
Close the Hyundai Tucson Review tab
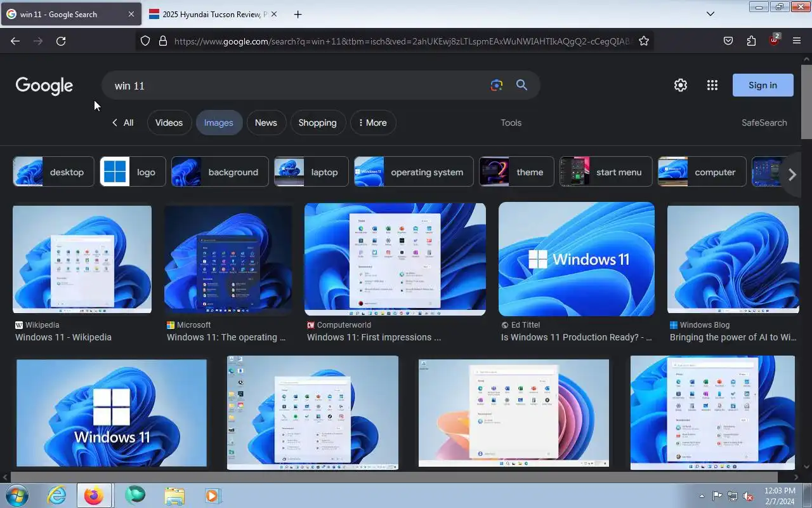273,14
